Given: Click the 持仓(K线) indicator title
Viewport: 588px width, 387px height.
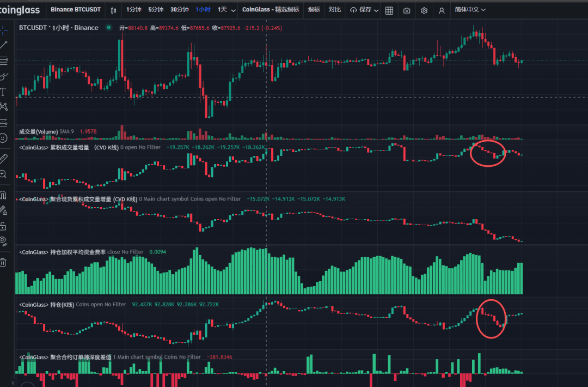Looking at the screenshot, I should [x=46, y=304].
